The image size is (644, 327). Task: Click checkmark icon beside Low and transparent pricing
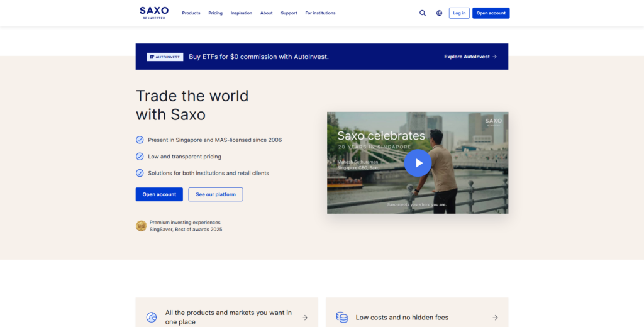tap(140, 157)
